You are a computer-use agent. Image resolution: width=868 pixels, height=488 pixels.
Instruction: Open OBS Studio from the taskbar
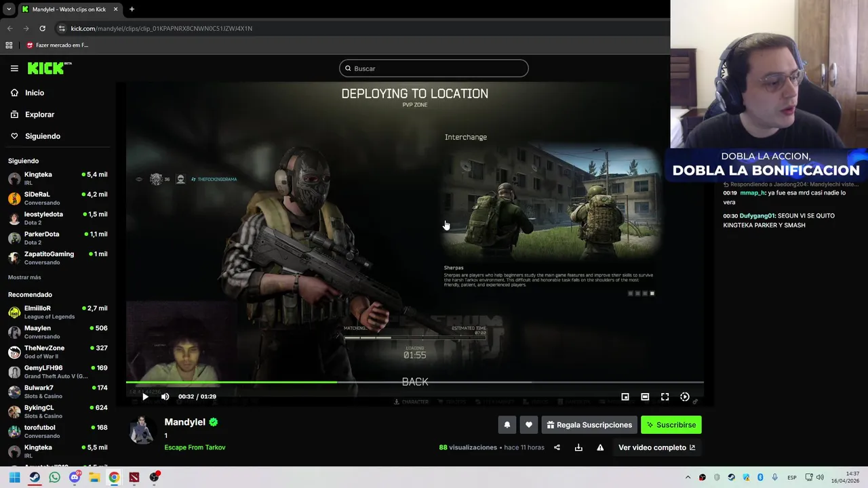pyautogui.click(x=155, y=477)
